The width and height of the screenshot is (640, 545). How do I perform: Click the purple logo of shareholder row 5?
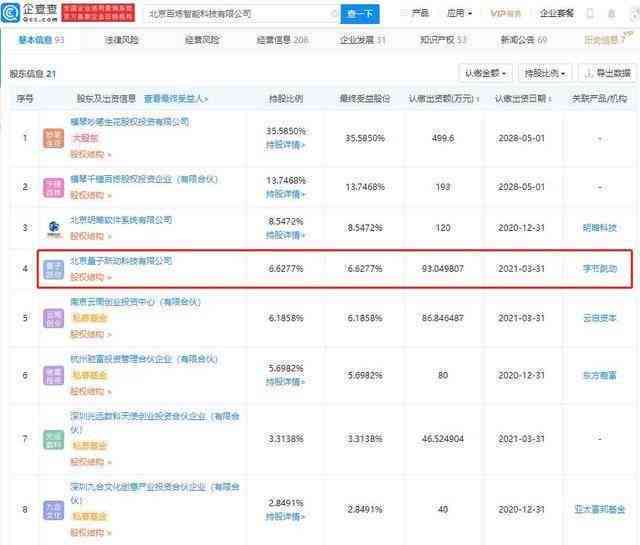(x=53, y=318)
